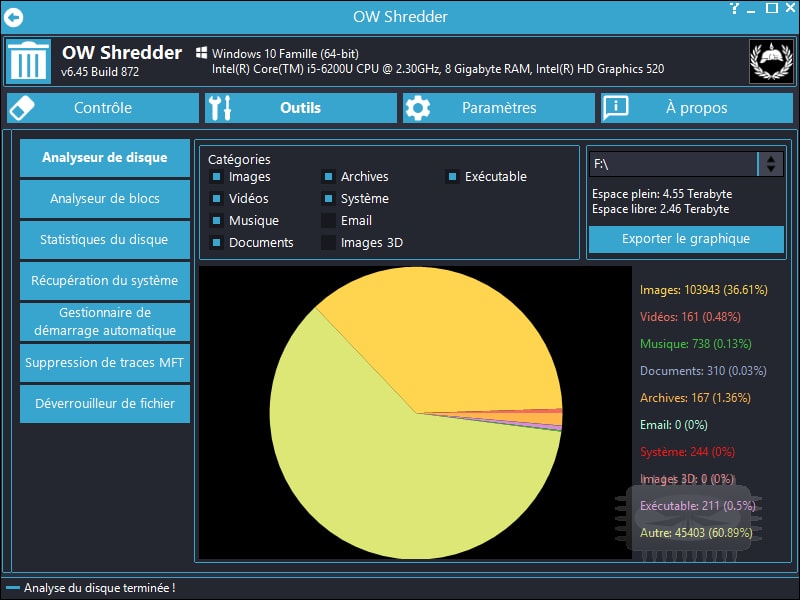This screenshot has height=600, width=800.
Task: Click the info bubble icon on À propos
Action: (616, 108)
